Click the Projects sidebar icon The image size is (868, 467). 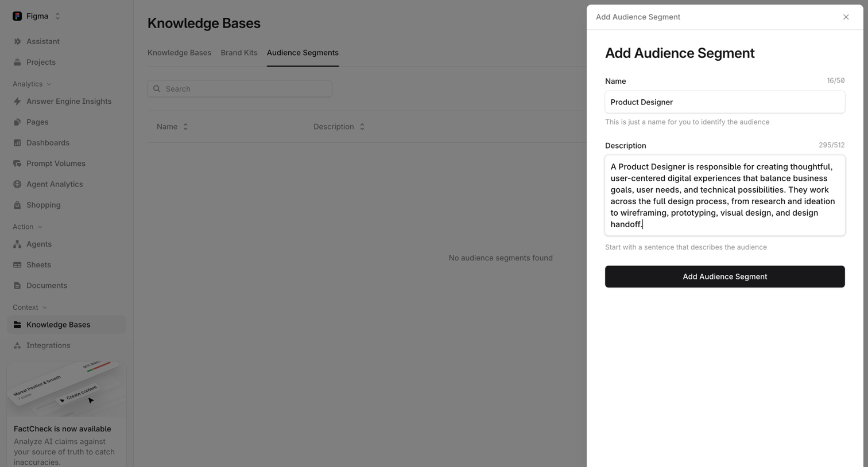17,62
